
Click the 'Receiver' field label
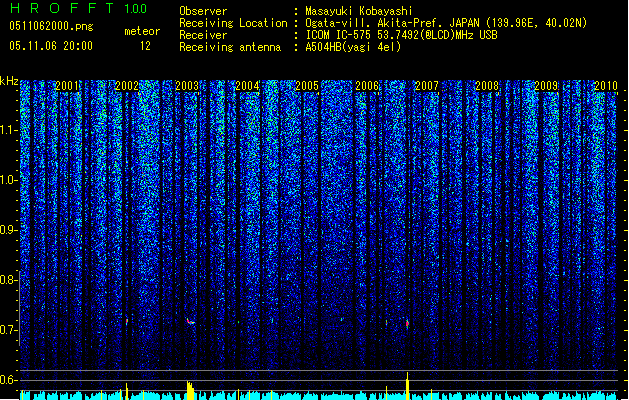click(x=203, y=35)
